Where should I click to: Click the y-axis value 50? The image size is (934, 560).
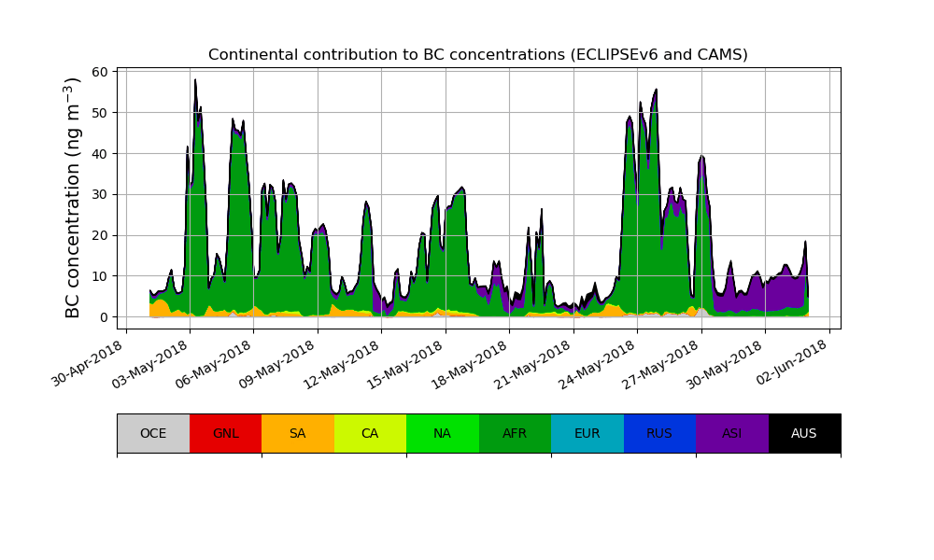click(x=100, y=113)
